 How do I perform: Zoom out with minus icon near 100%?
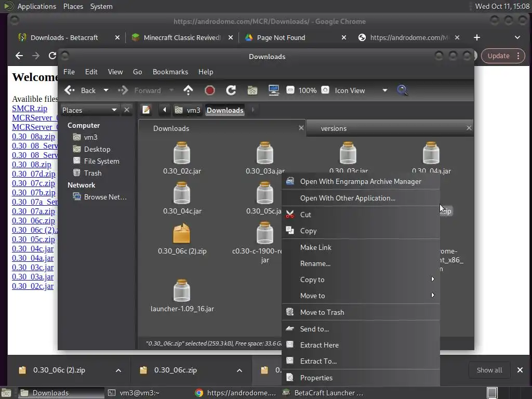pos(290,90)
